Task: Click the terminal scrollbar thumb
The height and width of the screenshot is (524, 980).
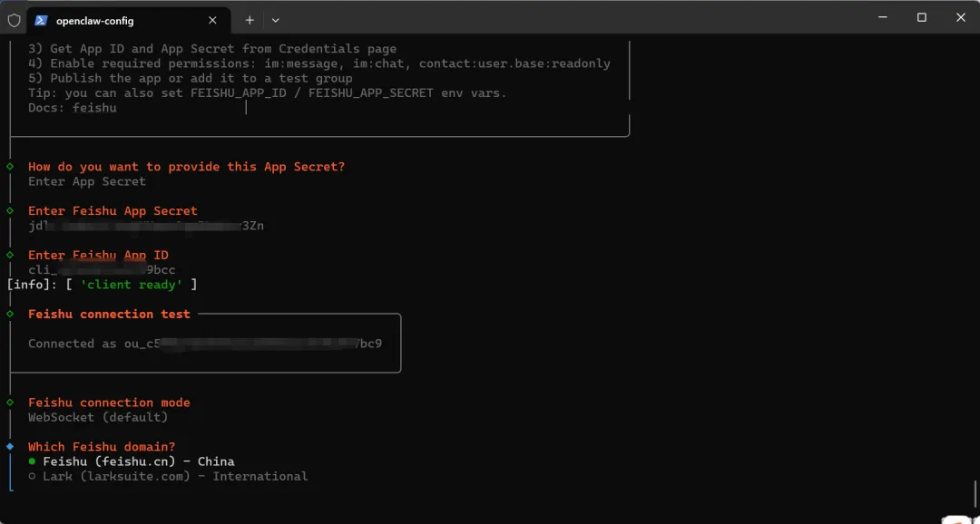Action: coord(975,494)
